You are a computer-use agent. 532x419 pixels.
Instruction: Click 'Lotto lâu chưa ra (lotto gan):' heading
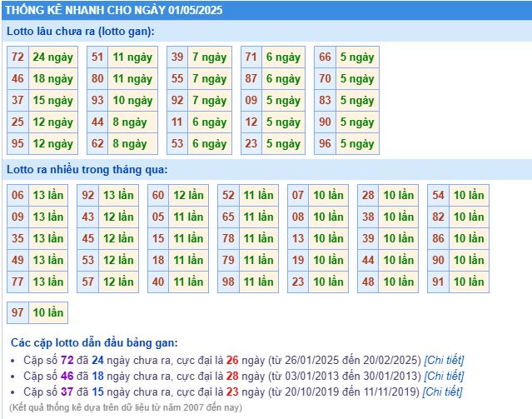81,32
